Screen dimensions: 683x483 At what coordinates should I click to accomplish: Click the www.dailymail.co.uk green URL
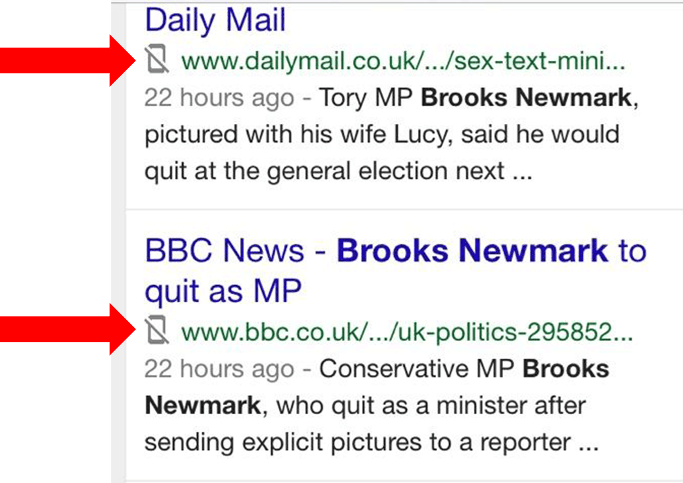[x=403, y=62]
